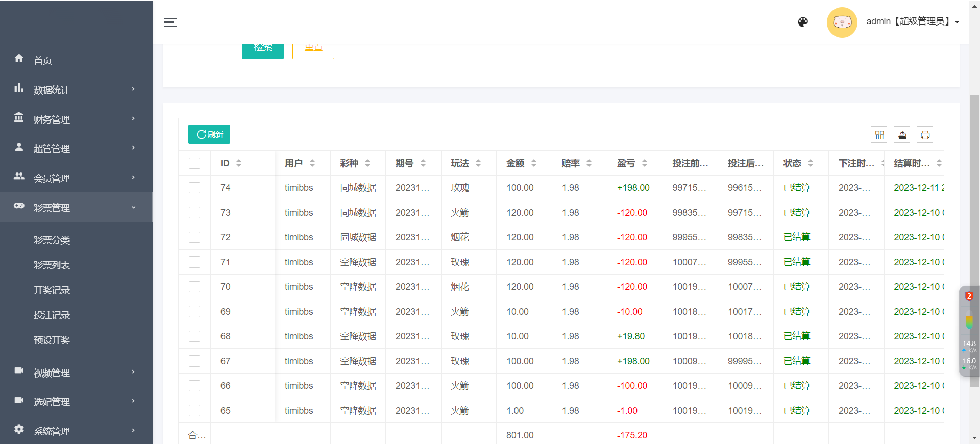This screenshot has width=980, height=444.
Task: Expand the 会员管理 sidebar menu
Action: tap(77, 178)
